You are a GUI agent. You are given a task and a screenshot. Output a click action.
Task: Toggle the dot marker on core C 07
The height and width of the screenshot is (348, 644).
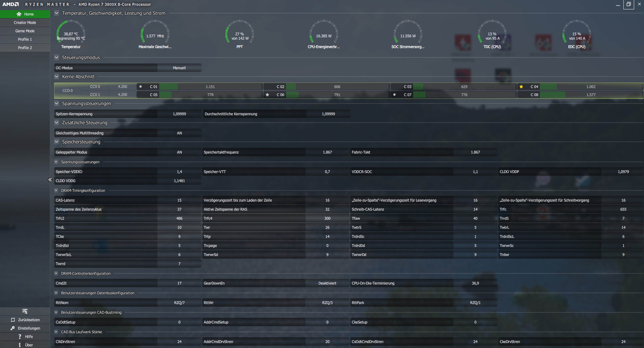coord(394,95)
